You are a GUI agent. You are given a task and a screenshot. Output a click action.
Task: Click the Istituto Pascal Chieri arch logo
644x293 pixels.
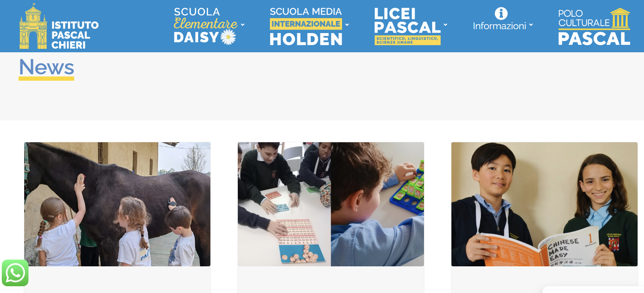click(x=33, y=26)
